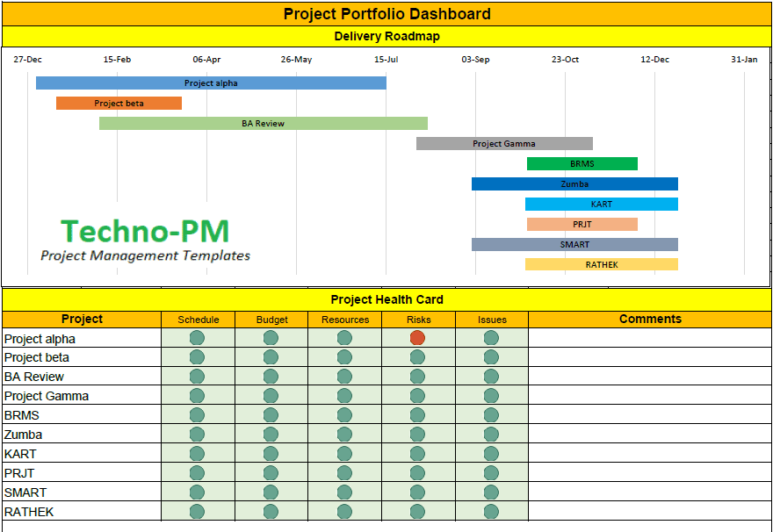Click the Resources status circle for Project Gamma
This screenshot has width=773, height=532.
(x=344, y=396)
